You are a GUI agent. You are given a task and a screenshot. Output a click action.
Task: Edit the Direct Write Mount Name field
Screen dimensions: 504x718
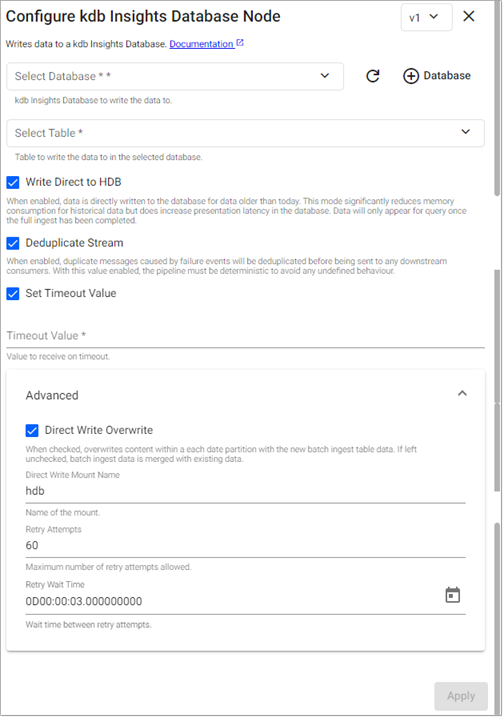[x=245, y=491]
